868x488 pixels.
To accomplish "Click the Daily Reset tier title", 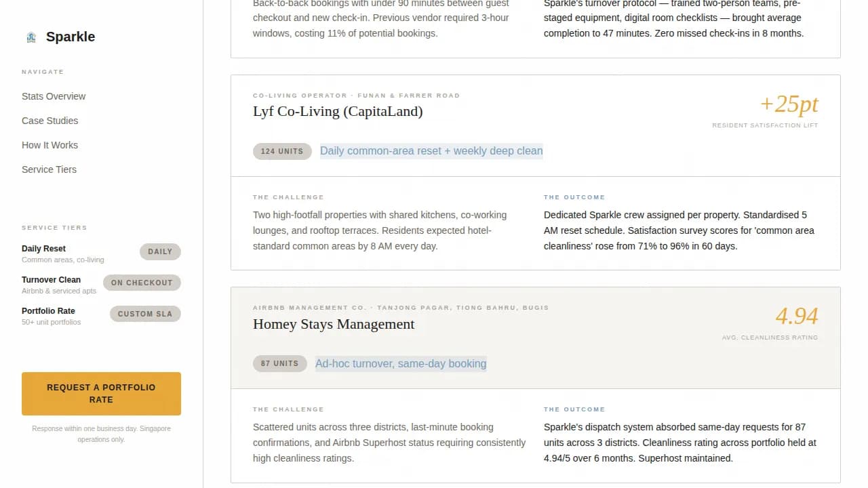I will [x=43, y=249].
